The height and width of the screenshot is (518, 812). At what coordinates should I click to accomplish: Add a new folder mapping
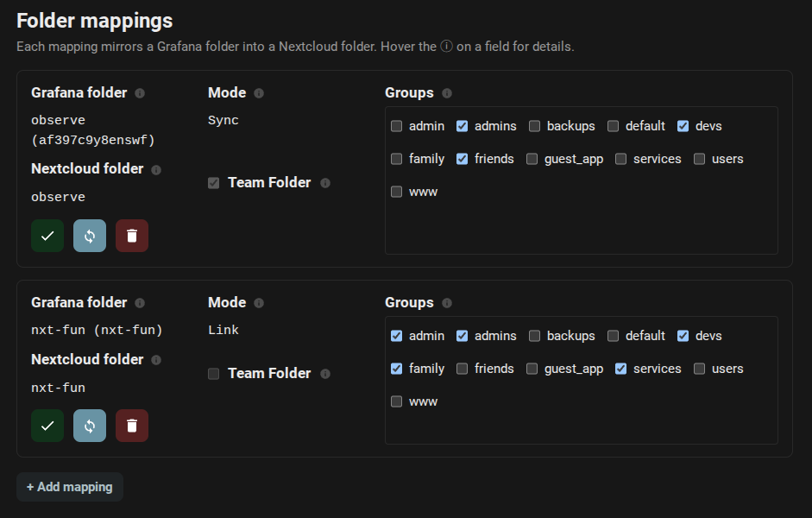[x=70, y=487]
